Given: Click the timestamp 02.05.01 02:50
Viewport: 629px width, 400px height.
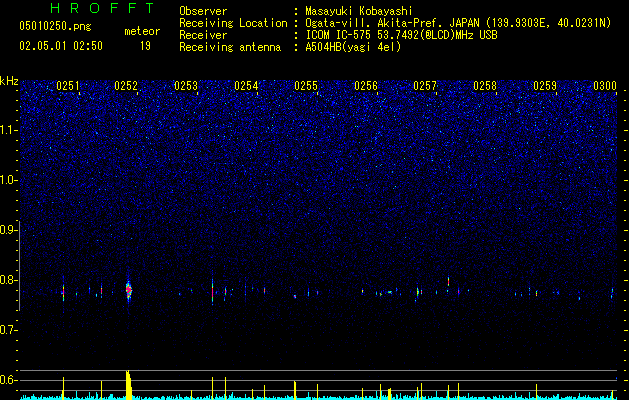Looking at the screenshot, I should pos(61,46).
